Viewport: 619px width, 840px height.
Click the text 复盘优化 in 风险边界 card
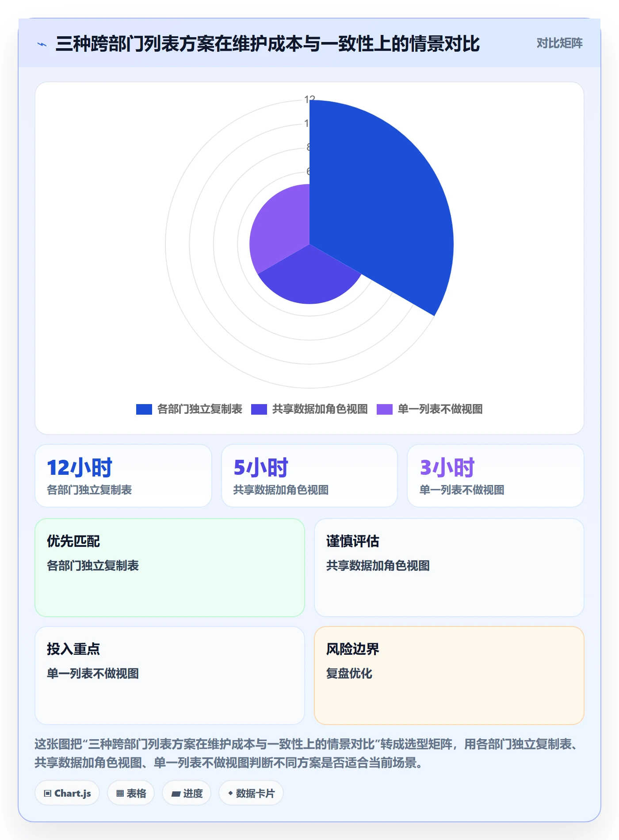pyautogui.click(x=349, y=673)
